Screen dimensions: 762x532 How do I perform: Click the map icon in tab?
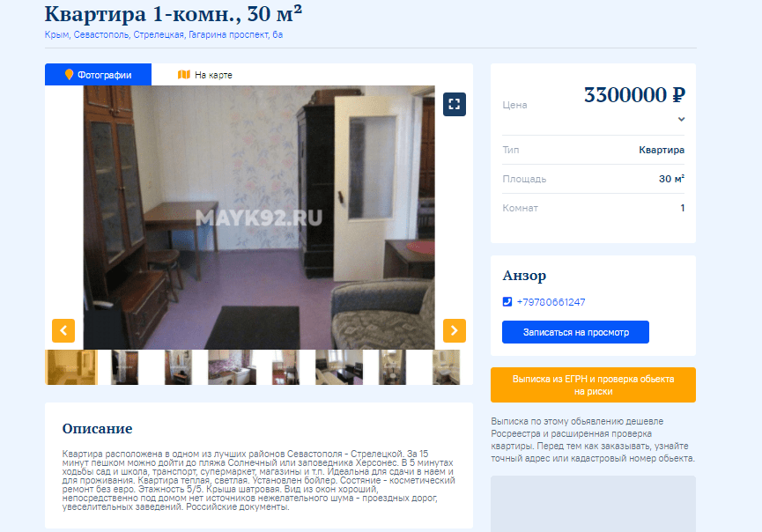click(184, 75)
